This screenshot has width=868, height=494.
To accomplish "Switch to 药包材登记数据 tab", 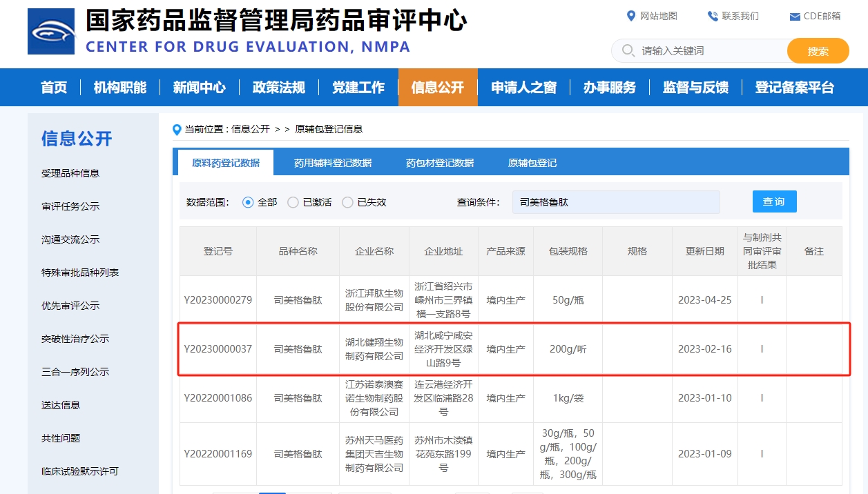I will click(x=440, y=164).
